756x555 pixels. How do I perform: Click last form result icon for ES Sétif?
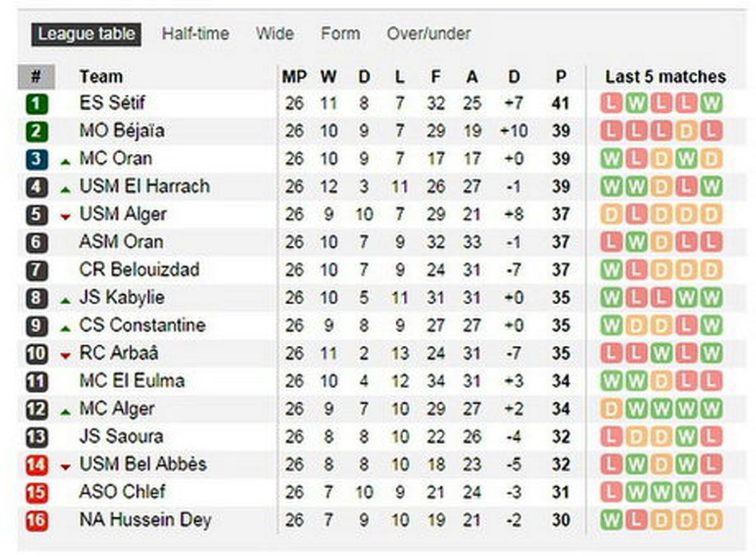point(711,103)
